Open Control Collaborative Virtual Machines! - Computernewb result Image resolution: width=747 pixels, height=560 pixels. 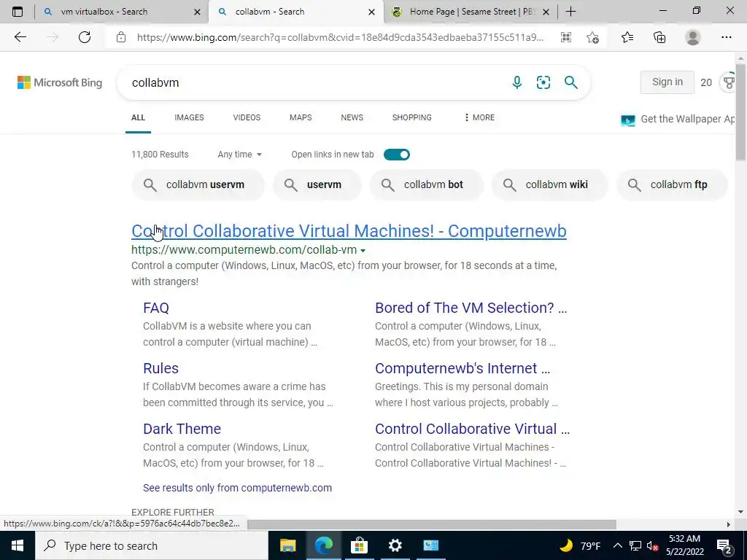pos(349,231)
